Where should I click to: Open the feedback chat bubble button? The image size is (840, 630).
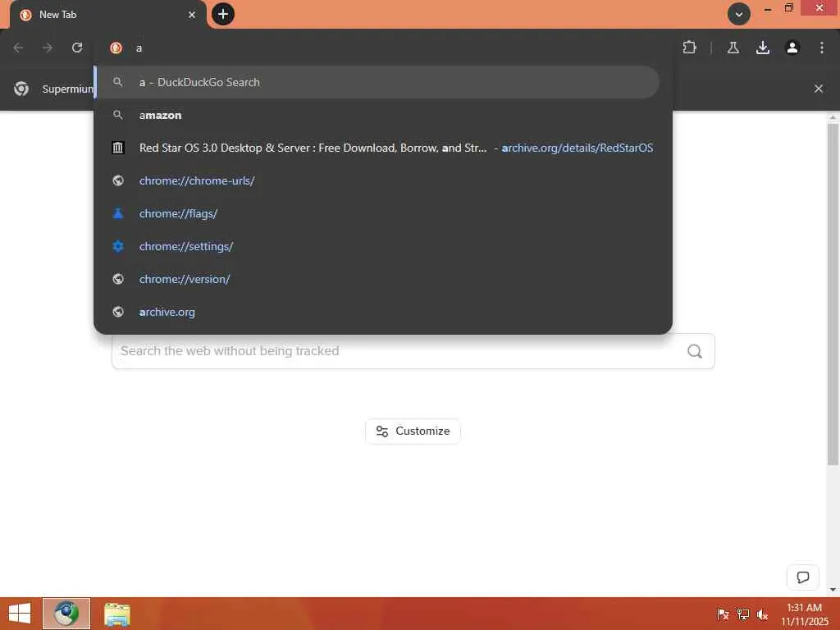click(x=802, y=577)
